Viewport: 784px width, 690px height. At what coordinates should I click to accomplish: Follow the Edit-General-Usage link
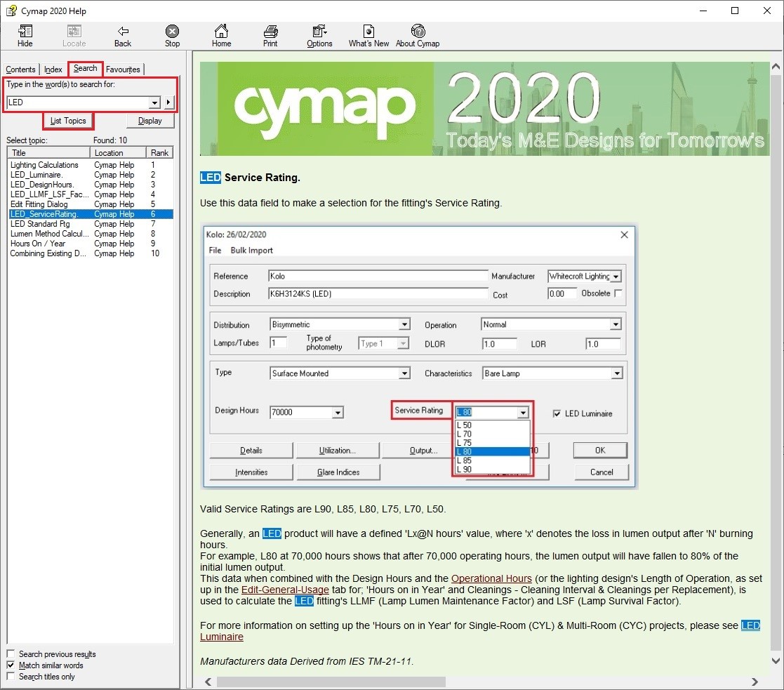pyautogui.click(x=285, y=590)
